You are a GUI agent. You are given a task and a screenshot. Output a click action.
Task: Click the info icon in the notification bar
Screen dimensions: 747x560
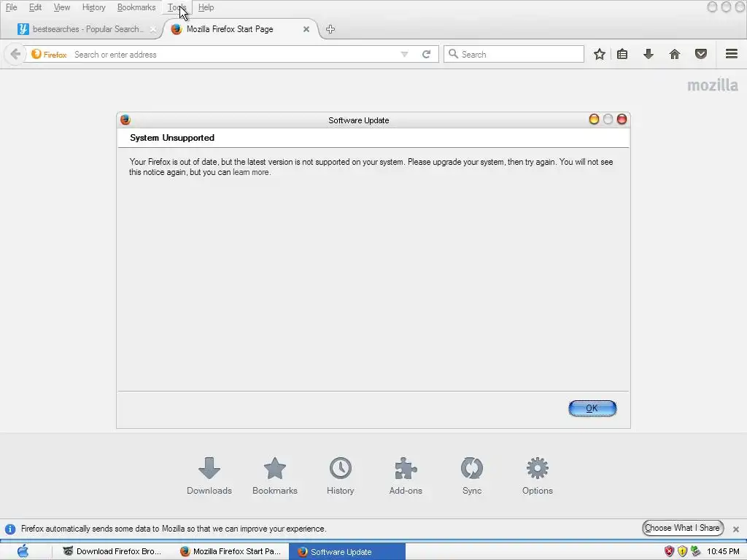point(10,529)
